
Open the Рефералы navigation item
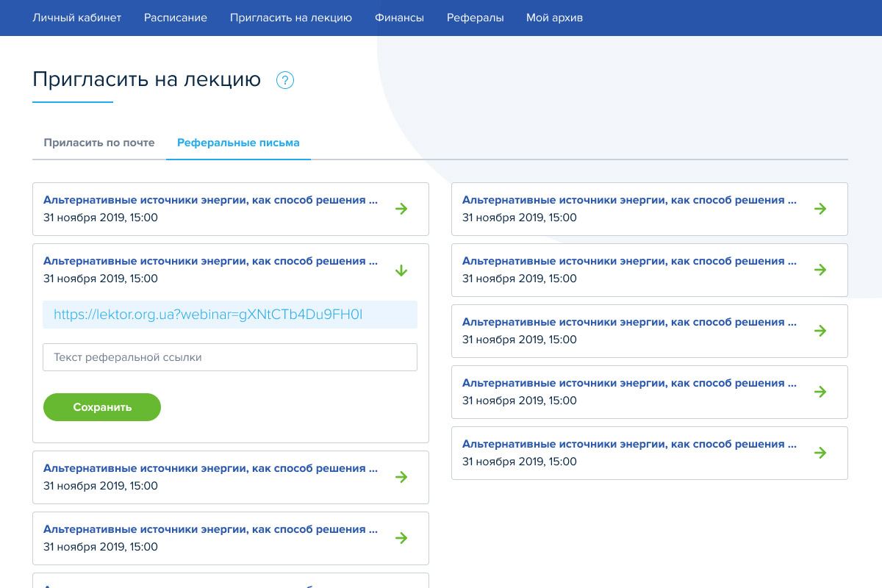(475, 18)
